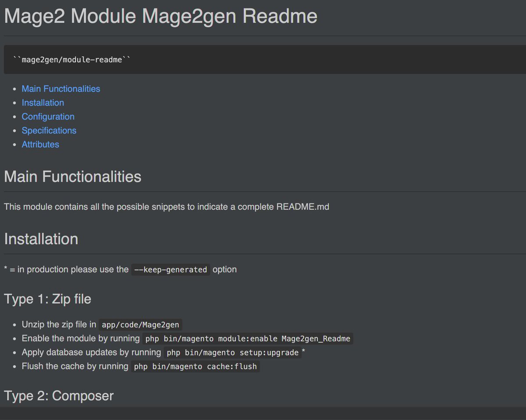Go to the Specifications link
Image resolution: width=526 pixels, height=420 pixels.
[x=49, y=131]
